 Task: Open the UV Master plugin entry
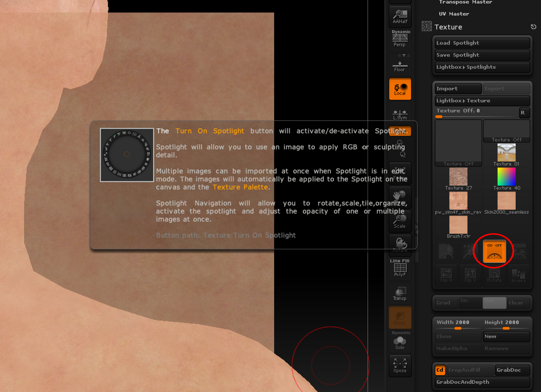(454, 14)
